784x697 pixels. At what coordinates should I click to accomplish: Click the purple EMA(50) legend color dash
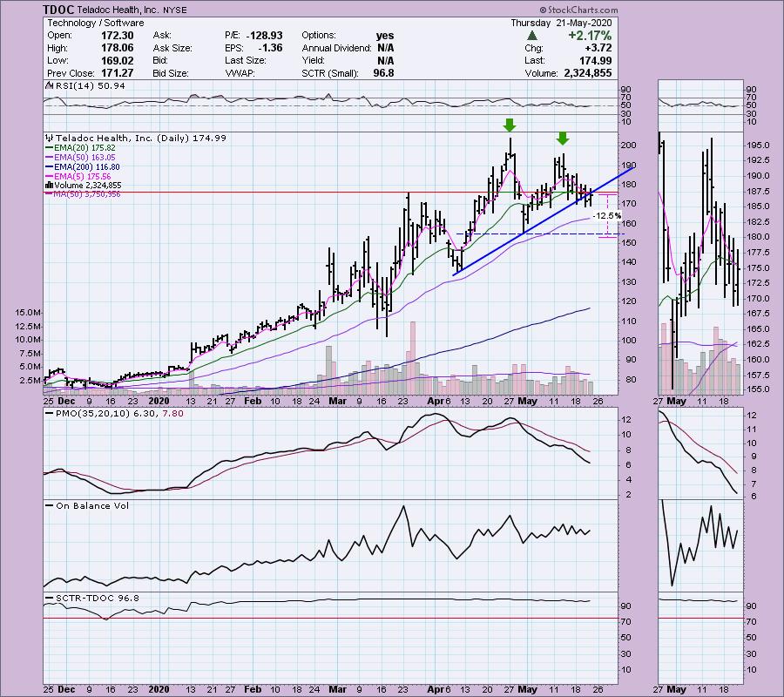[49, 158]
